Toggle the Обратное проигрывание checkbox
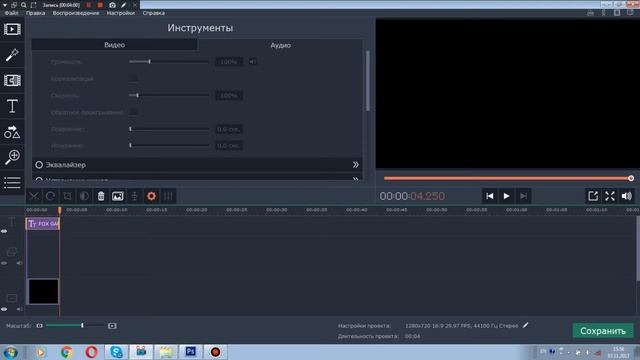The height and width of the screenshot is (360, 640). [x=133, y=112]
